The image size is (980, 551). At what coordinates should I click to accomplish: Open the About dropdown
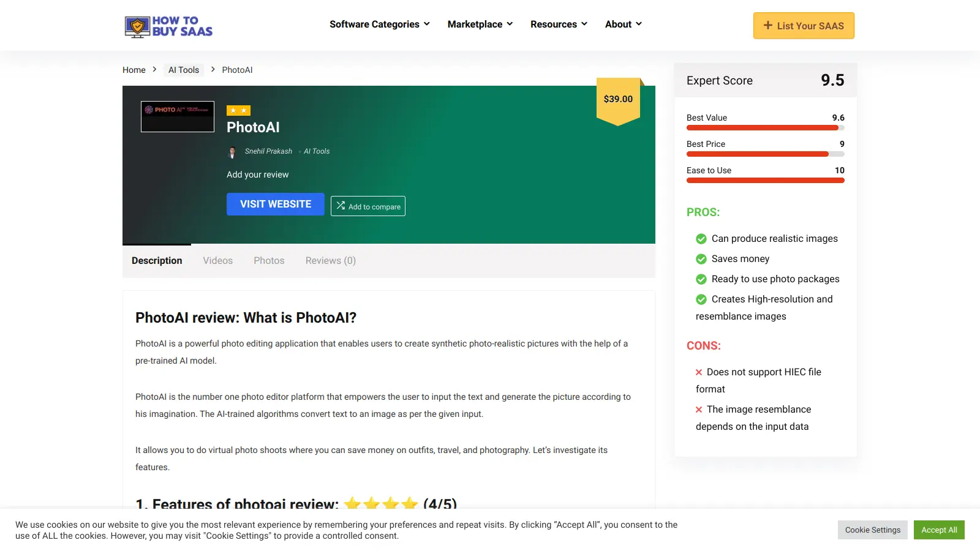click(x=623, y=24)
